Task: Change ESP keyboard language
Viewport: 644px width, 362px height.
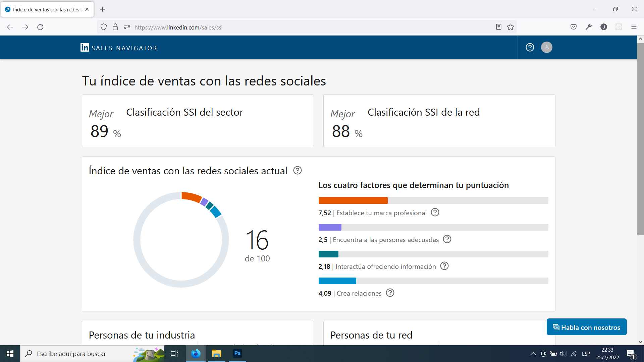Action: pyautogui.click(x=586, y=354)
